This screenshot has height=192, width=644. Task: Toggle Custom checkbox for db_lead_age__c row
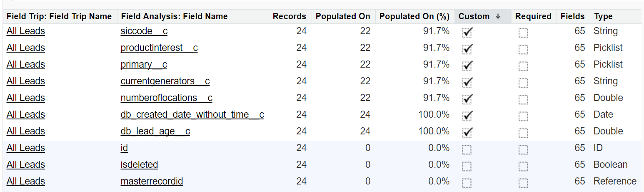point(467,133)
